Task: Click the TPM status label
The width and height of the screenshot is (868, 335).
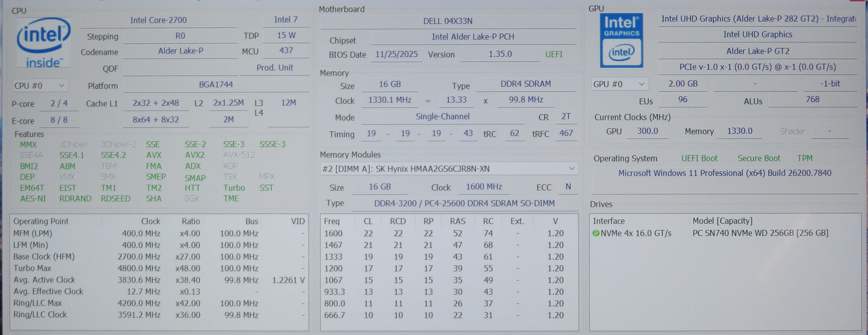Action: click(x=804, y=158)
